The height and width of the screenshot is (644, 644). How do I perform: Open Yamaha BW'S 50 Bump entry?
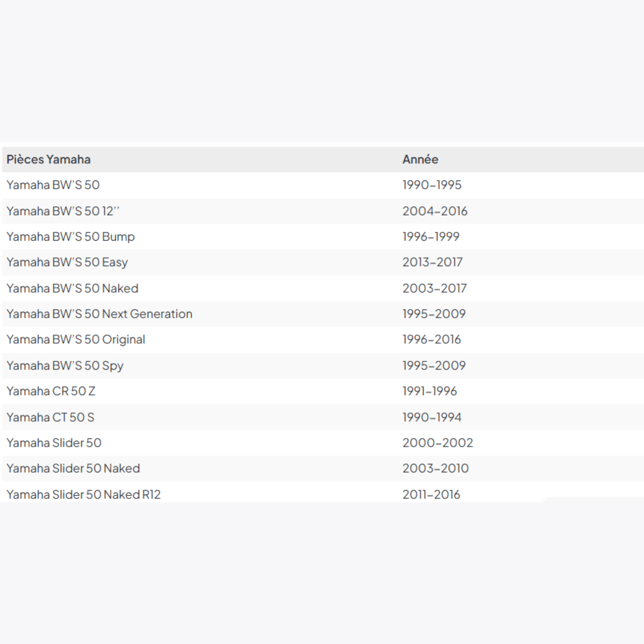tap(71, 237)
